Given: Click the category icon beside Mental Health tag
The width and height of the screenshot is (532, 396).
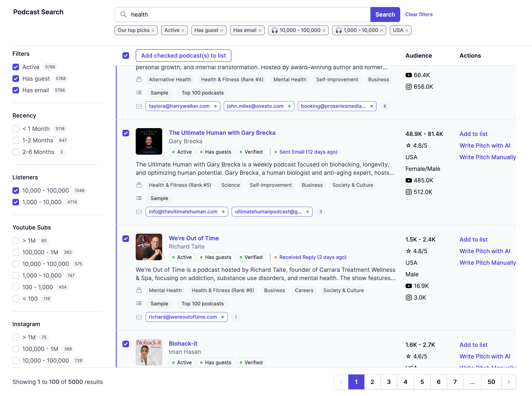Looking at the screenshot, I should pos(139,290).
